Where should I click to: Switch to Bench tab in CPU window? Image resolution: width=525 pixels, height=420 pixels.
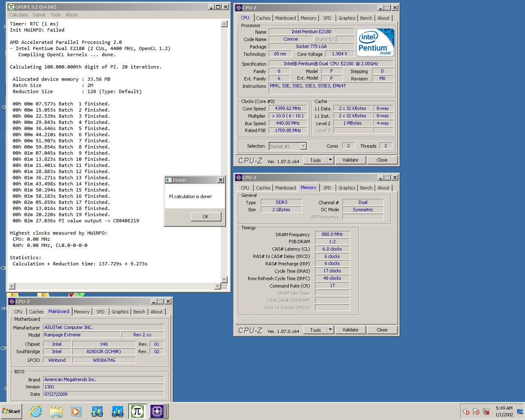[x=366, y=18]
